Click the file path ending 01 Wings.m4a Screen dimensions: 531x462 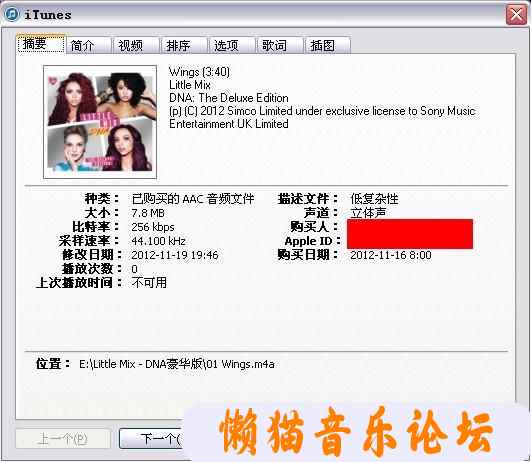(176, 364)
